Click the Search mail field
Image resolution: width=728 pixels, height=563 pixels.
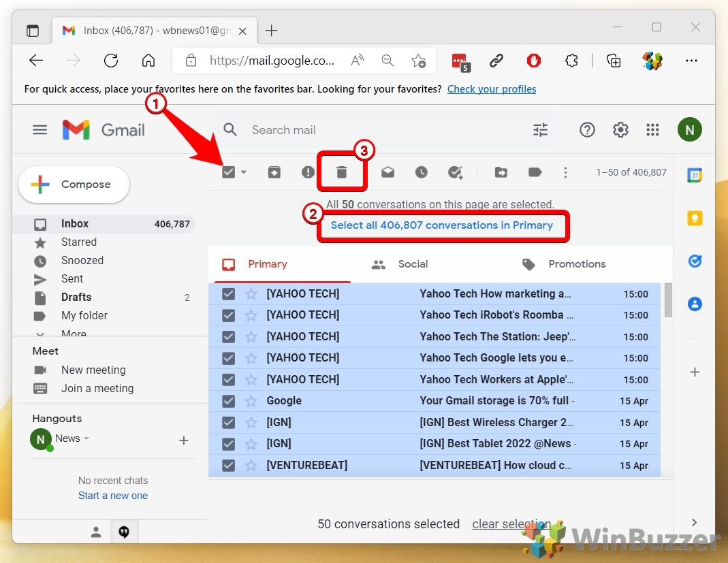point(385,130)
